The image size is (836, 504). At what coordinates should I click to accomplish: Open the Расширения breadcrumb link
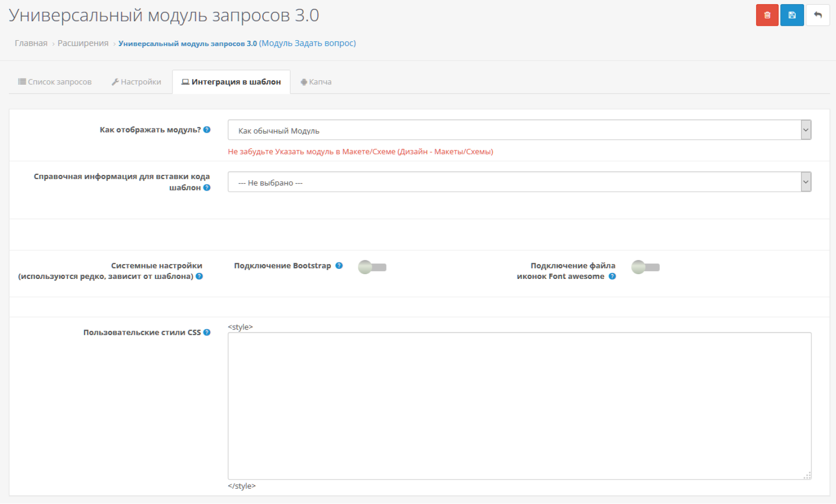(83, 43)
